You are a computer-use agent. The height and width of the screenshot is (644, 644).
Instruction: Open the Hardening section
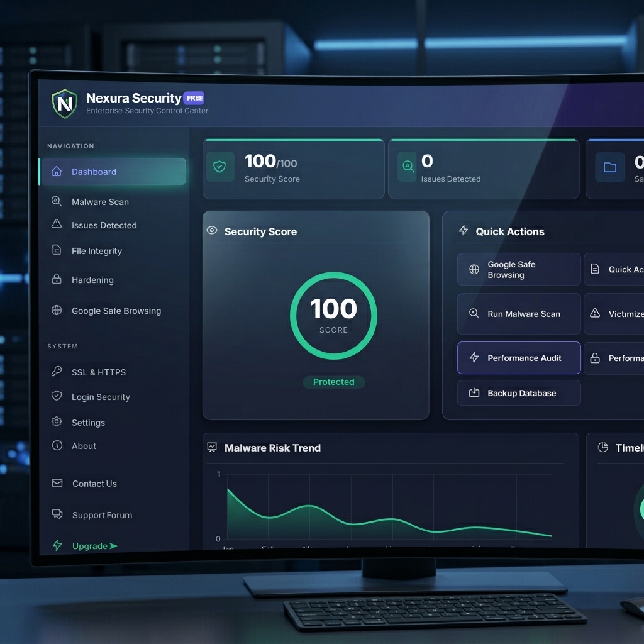(92, 280)
